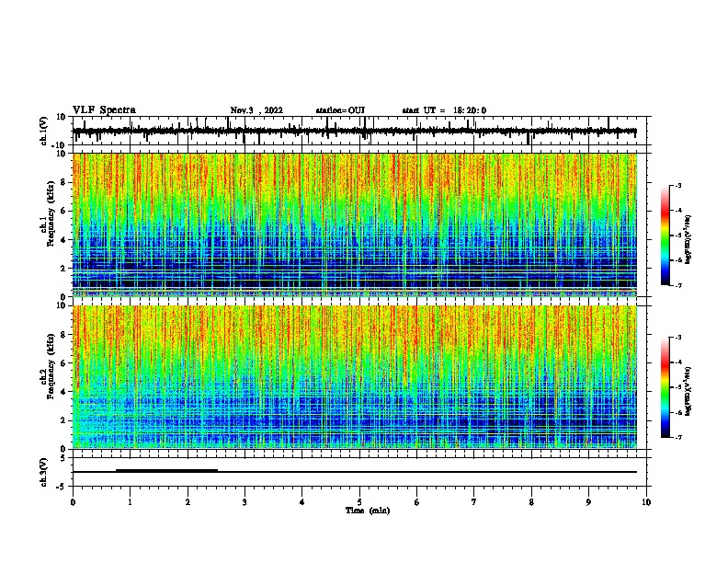
Task: Click the "-3" label on ch.2 colorbar
Action: pos(677,338)
